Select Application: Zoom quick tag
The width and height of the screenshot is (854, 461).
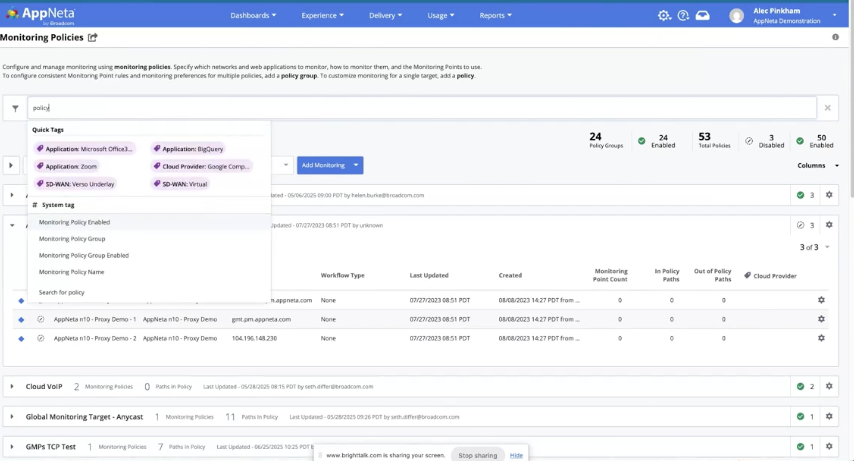click(66, 166)
